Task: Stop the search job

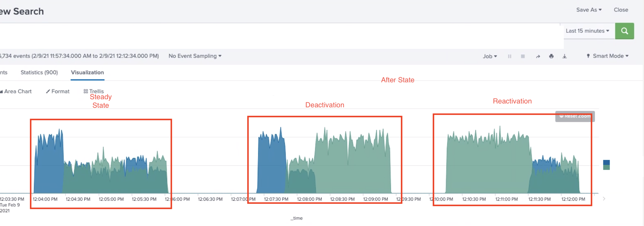Action: coord(523,56)
